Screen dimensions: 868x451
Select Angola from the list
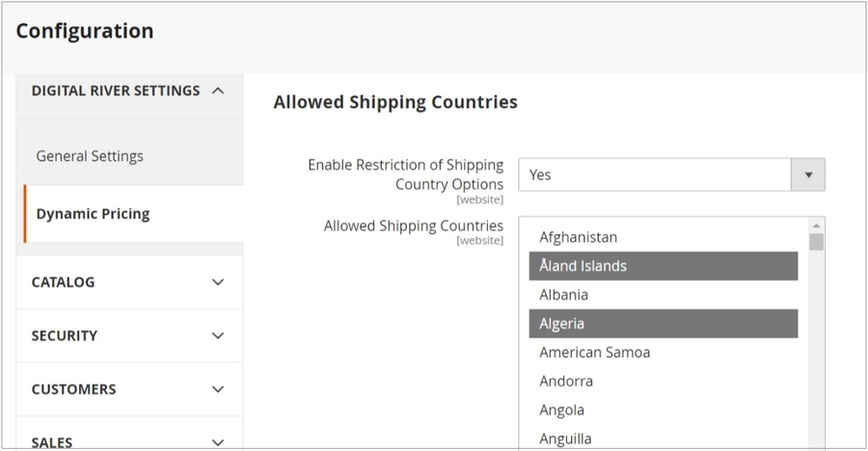click(562, 411)
